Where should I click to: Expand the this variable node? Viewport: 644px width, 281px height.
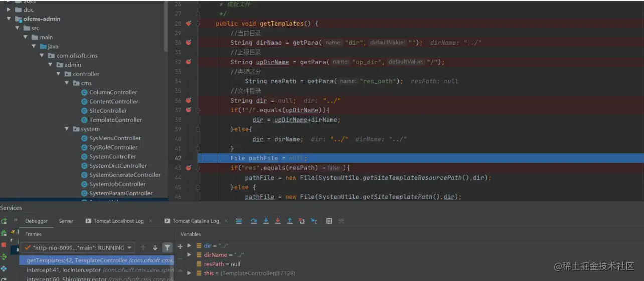tap(189, 273)
